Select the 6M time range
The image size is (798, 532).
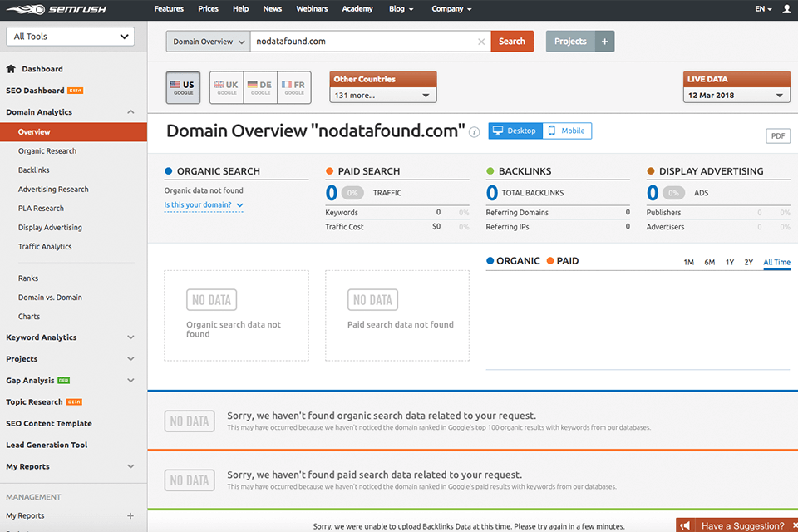[x=709, y=262]
